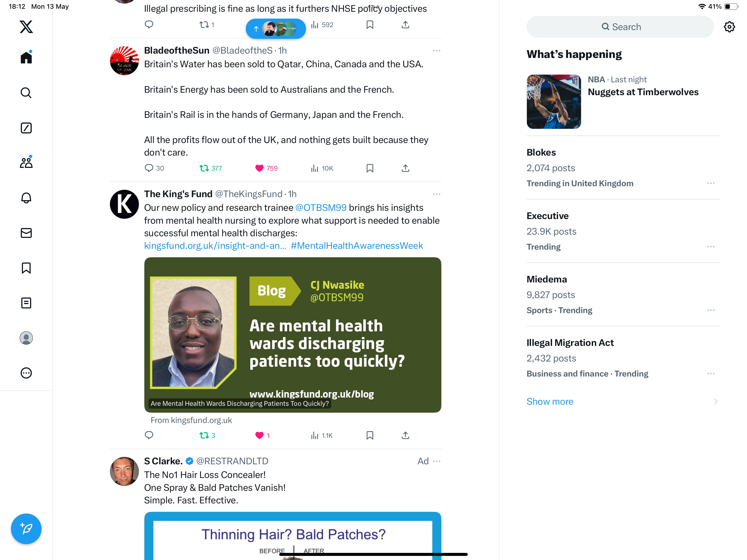Click the compose post feather button
Image resolution: width=747 pixels, height=560 pixels.
[x=26, y=529]
